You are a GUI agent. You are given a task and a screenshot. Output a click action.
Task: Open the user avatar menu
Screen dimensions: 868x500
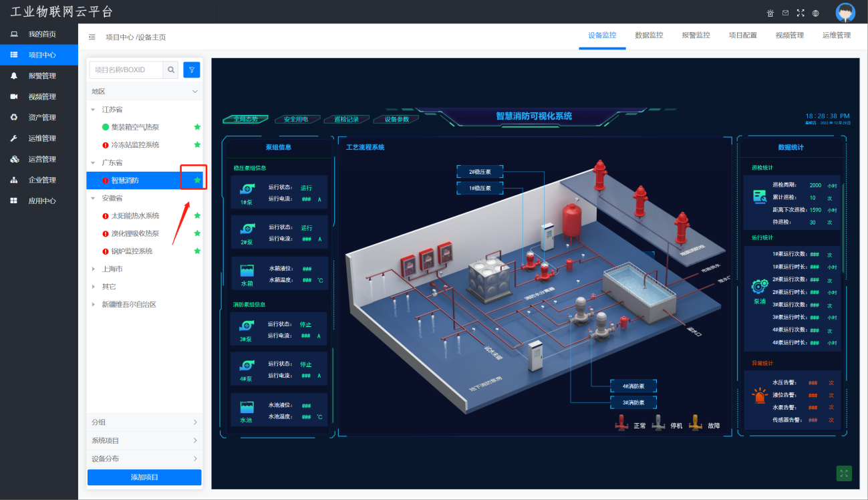coord(845,12)
